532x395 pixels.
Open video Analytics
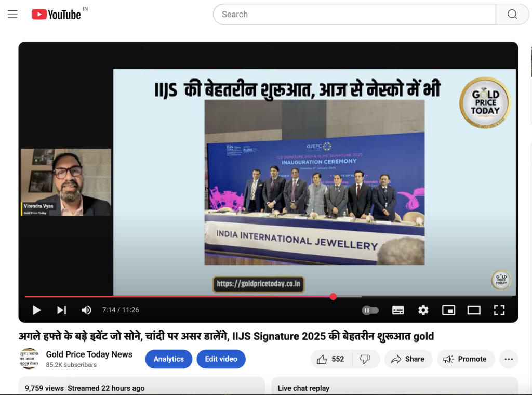[x=169, y=359]
